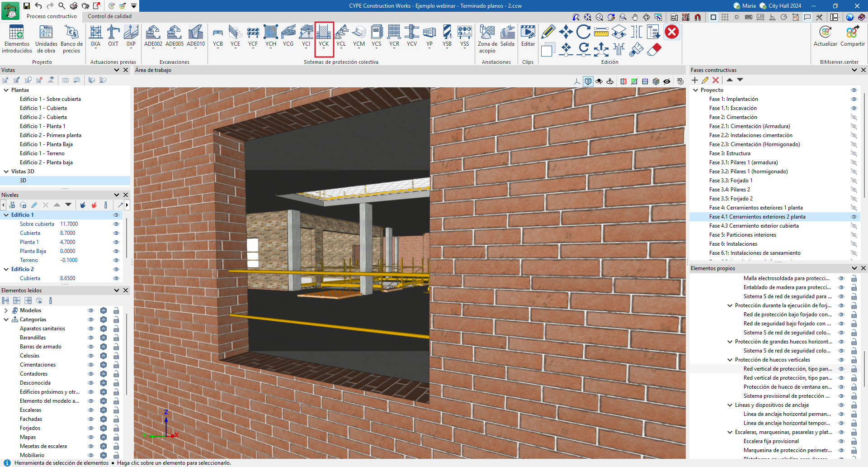Switch to the Control de calidad tab

click(x=110, y=16)
